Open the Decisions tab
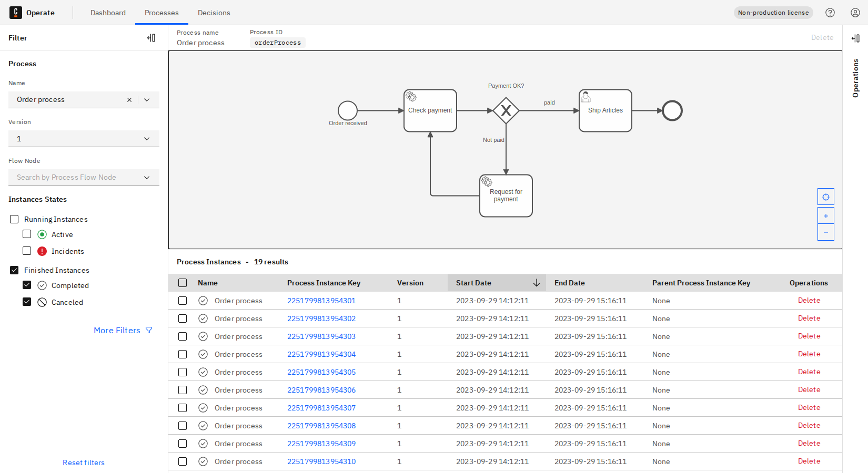This screenshot has width=868, height=473. coord(214,13)
